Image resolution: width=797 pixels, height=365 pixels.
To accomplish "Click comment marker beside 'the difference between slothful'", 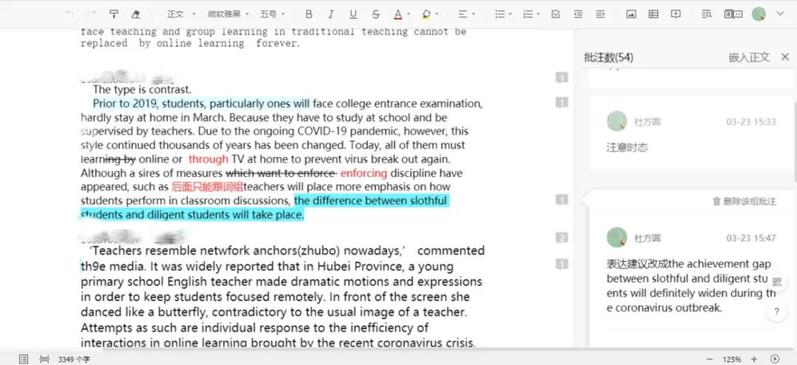I will point(562,200).
